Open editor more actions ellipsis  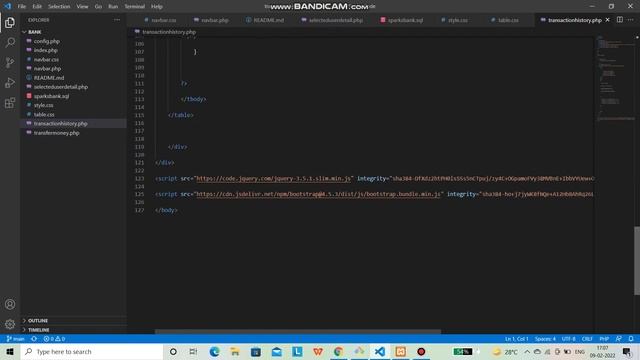coord(631,20)
